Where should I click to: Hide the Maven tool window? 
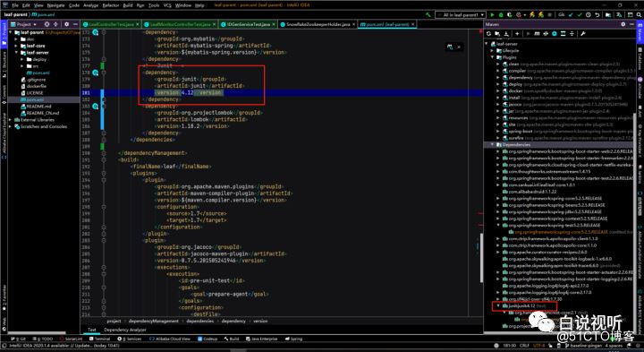click(631, 24)
